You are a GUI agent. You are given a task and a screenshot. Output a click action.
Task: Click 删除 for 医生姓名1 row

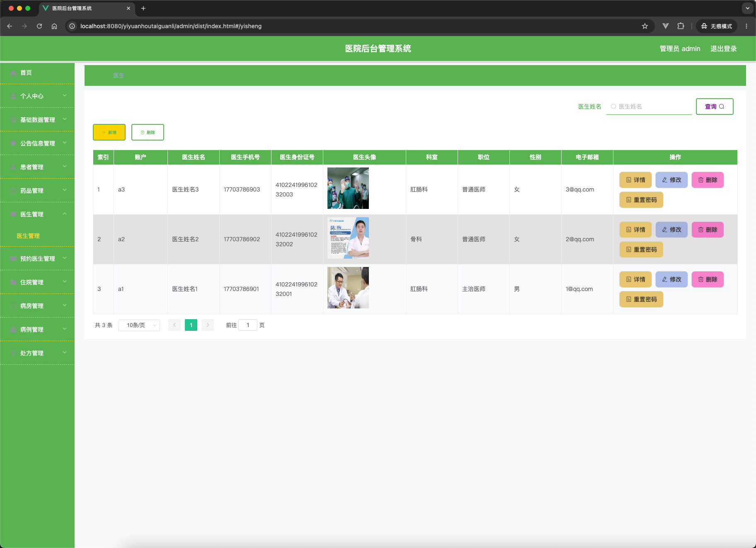(708, 279)
